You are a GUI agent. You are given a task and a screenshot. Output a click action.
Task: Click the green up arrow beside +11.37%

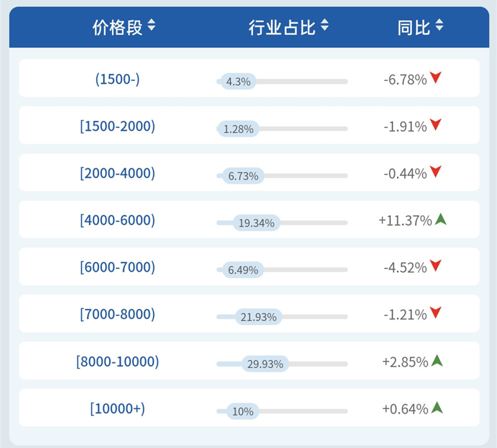[441, 220]
